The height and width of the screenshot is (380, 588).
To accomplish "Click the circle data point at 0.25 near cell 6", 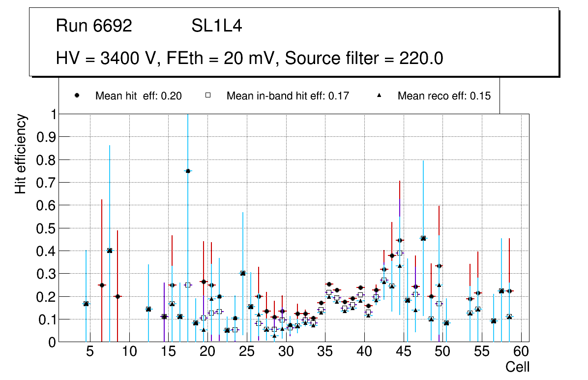I will (x=102, y=285).
